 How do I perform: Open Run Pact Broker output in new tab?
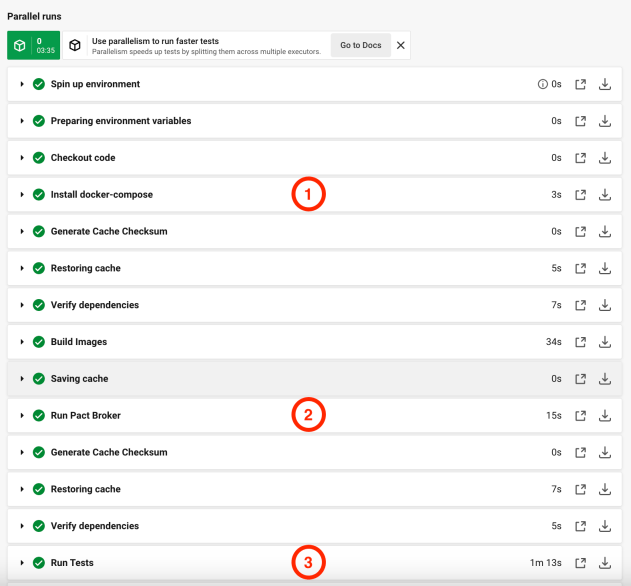pos(581,416)
